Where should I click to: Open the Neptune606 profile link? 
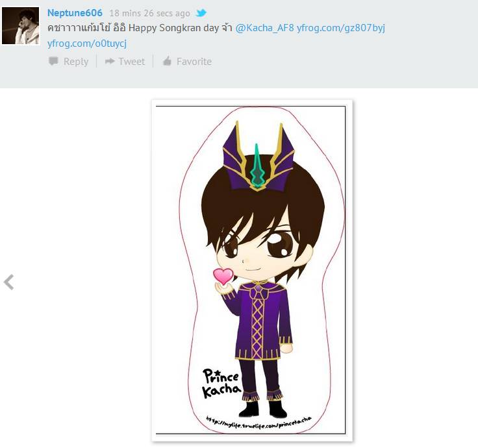(75, 13)
